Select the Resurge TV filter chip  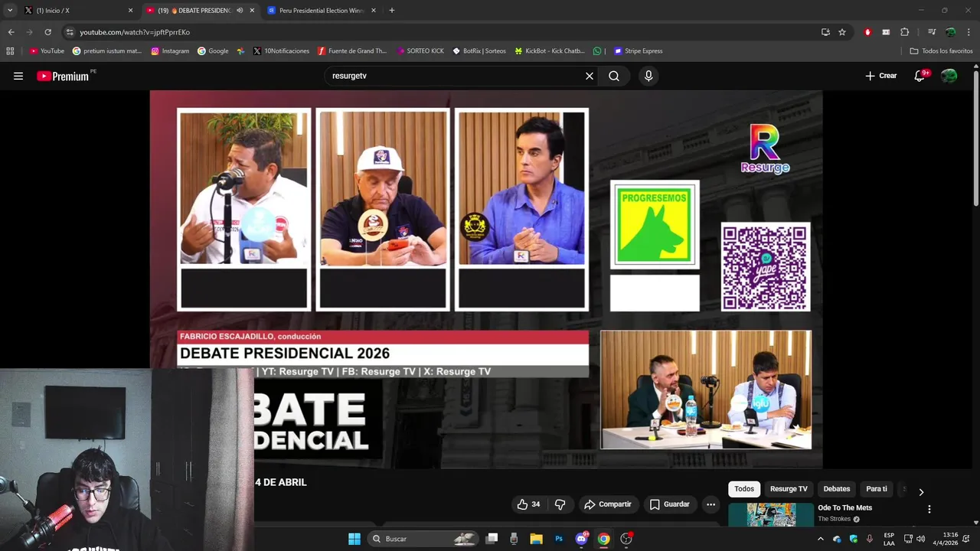click(789, 489)
